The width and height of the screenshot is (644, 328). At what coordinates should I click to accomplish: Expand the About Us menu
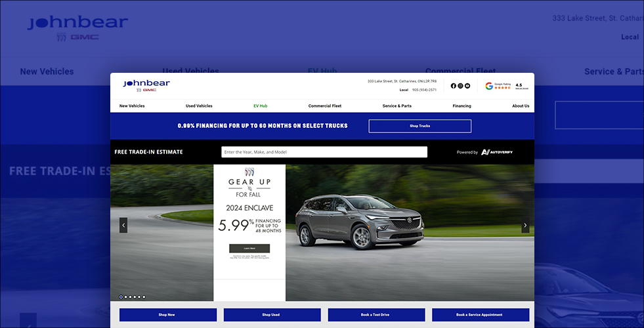521,106
